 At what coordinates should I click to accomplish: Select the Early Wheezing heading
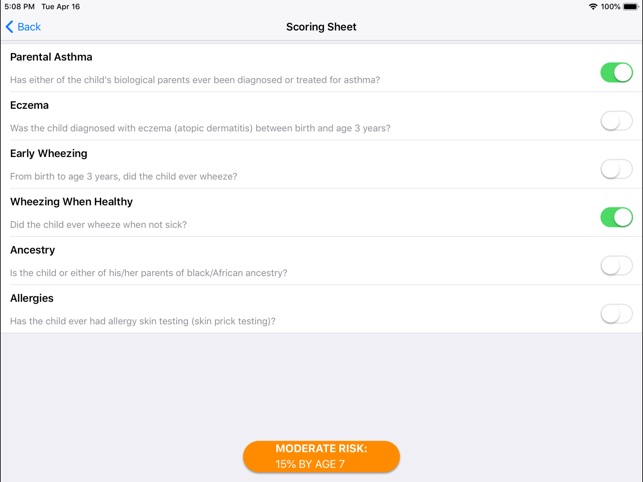pyautogui.click(x=48, y=153)
